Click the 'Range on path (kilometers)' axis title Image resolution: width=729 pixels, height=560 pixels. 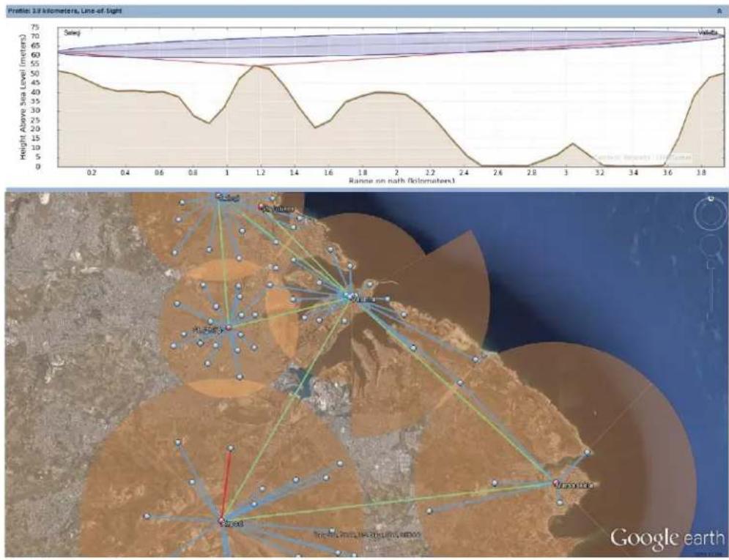401,180
